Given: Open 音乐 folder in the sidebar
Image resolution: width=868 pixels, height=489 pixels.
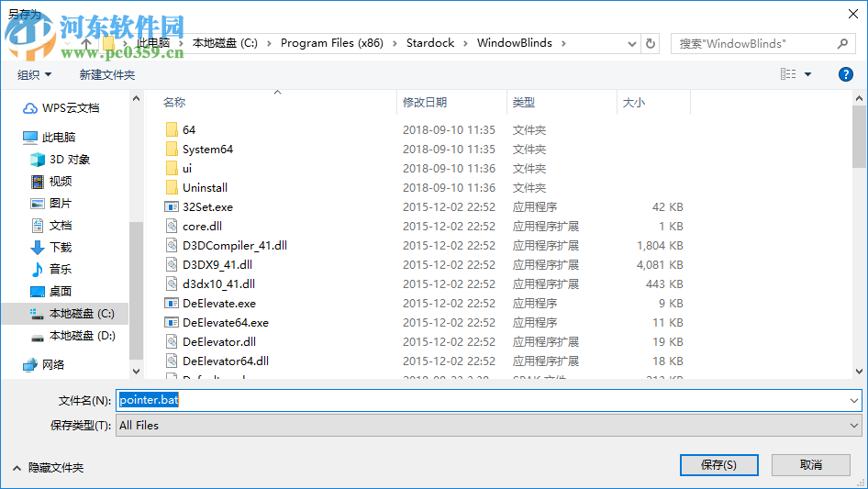Looking at the screenshot, I should pyautogui.click(x=51, y=269).
